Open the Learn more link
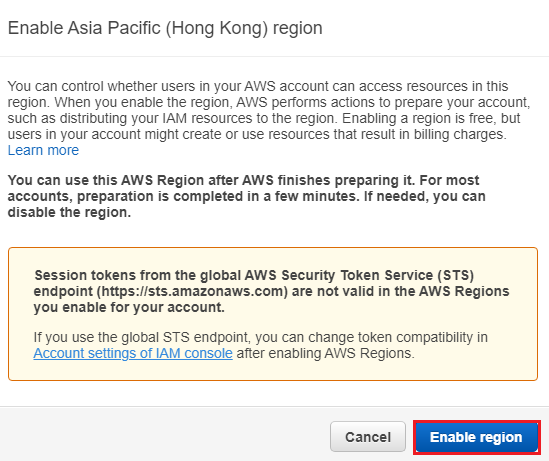 coord(43,150)
